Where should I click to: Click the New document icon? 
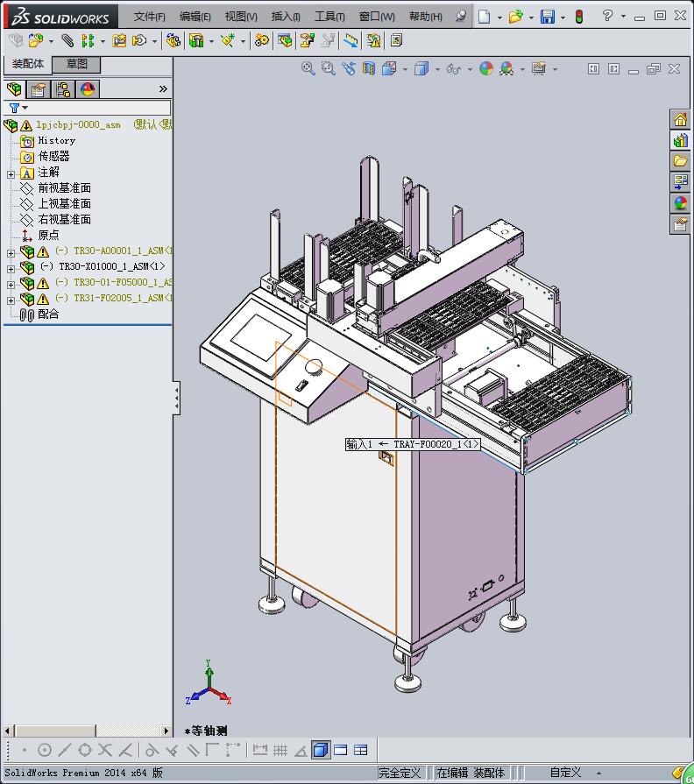484,17
